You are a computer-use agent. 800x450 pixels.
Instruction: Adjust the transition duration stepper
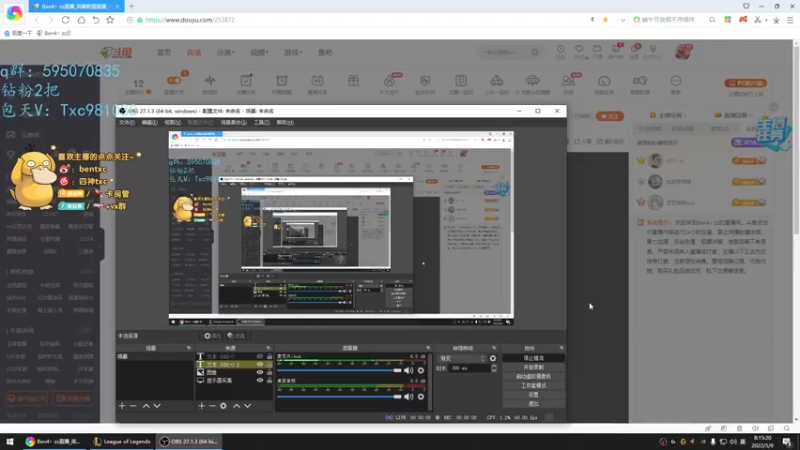pyautogui.click(x=493, y=368)
